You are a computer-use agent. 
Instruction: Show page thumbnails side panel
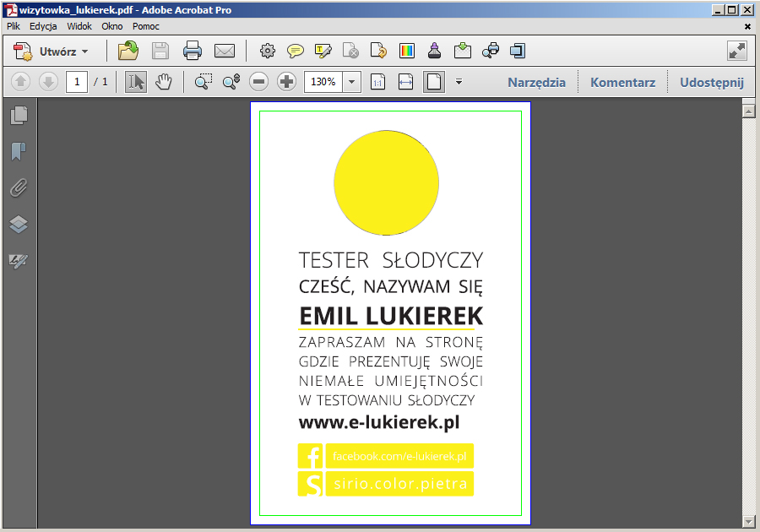(19, 116)
